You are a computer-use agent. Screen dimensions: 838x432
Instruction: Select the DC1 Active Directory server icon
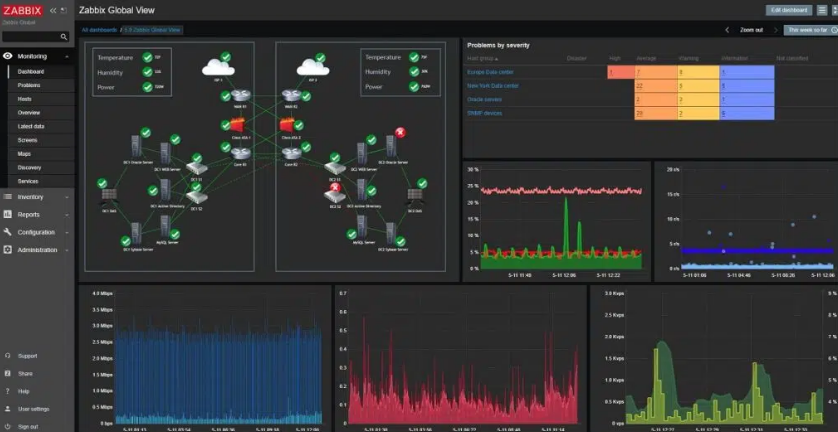(165, 190)
